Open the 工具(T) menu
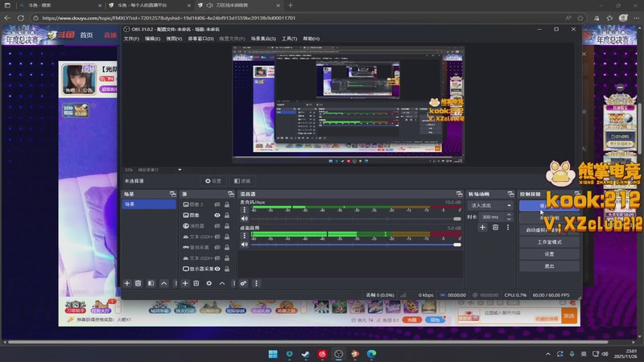Screen dimensions: 644x362 [x=289, y=38]
